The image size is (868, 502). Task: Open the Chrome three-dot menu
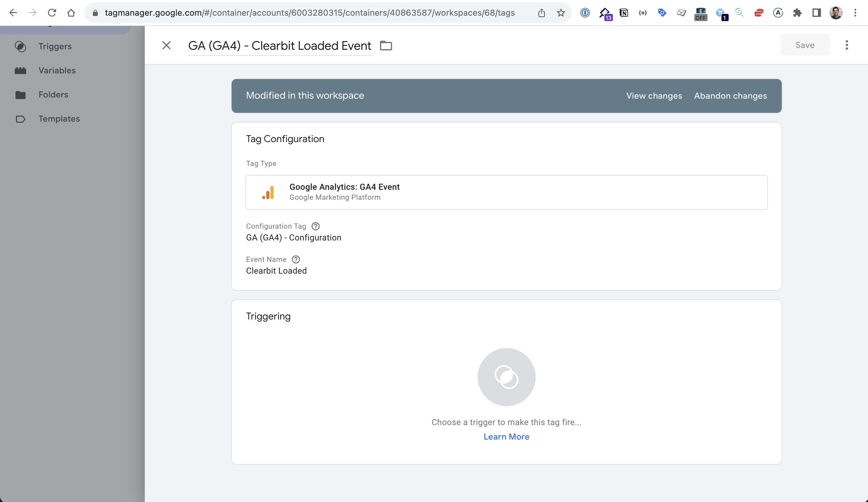click(855, 13)
